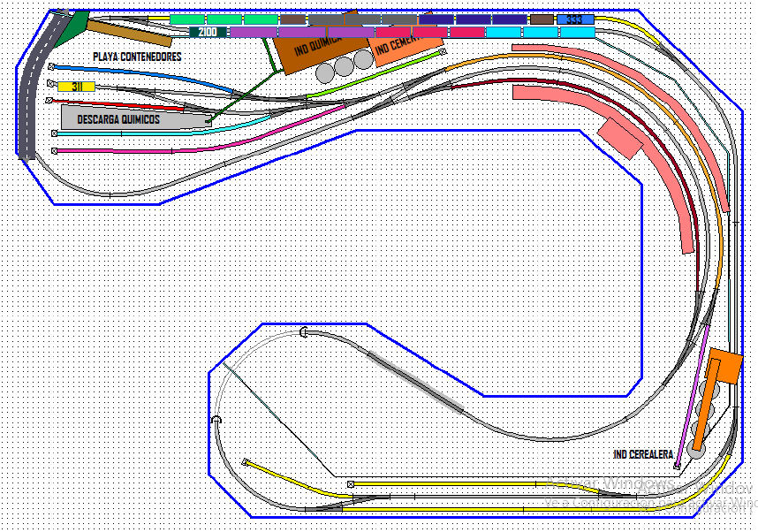Click the tunnel portal at loop top
Image resolution: width=758 pixels, height=532 pixels.
tap(304, 331)
